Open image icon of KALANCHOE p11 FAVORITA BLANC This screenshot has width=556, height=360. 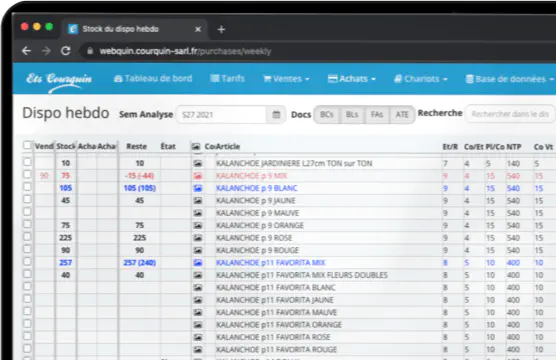click(x=198, y=288)
